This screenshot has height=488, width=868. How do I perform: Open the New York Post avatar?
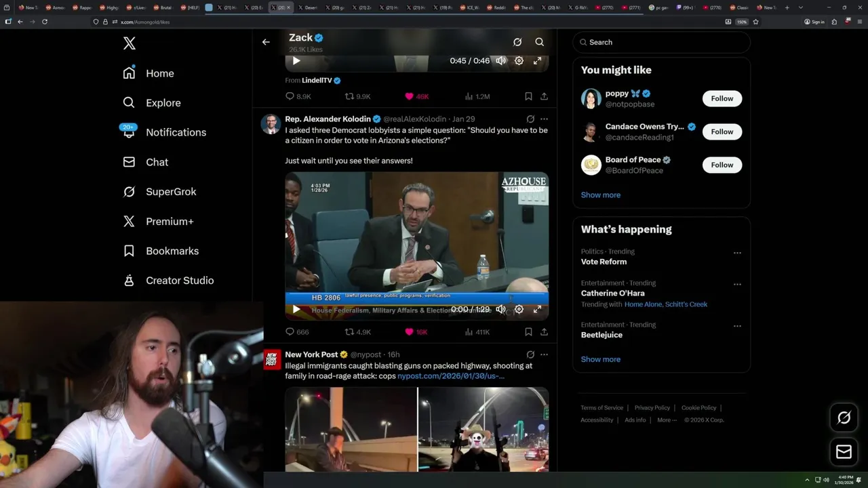[x=272, y=359]
